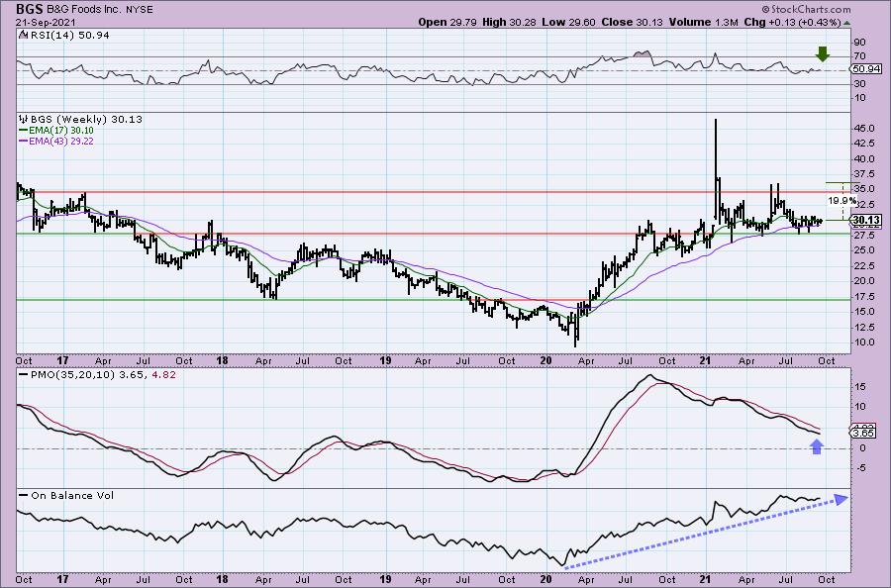This screenshot has height=588, width=891.
Task: Click the 40.0 price axis label
Action: coord(863,159)
